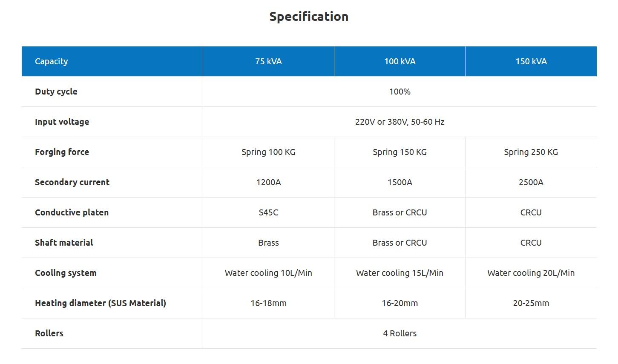
Task: Click the Spring 100 KG cell
Action: pyautogui.click(x=268, y=152)
